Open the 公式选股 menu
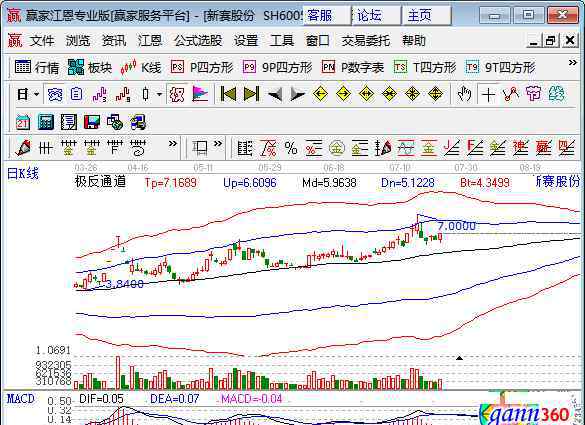The image size is (585, 425). pos(198,40)
